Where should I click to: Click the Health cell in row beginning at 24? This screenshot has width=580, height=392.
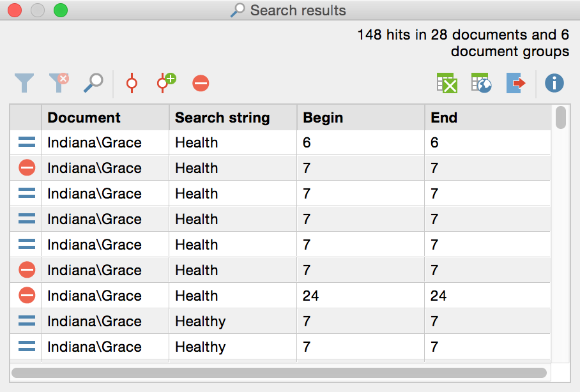[x=233, y=296]
